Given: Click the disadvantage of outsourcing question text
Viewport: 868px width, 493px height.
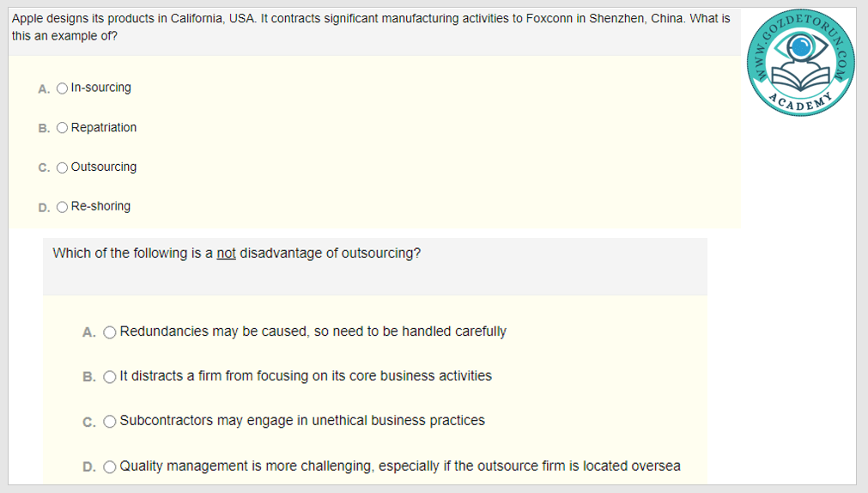Looking at the screenshot, I should [x=236, y=253].
